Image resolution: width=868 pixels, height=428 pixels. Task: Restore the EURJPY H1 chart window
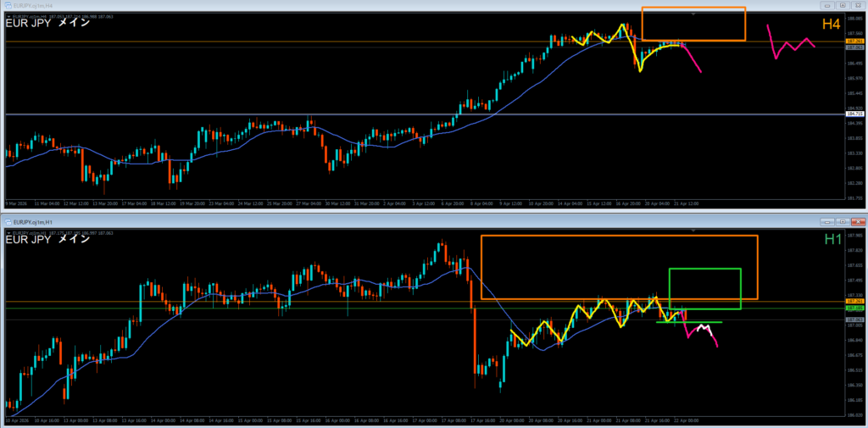[843, 221]
